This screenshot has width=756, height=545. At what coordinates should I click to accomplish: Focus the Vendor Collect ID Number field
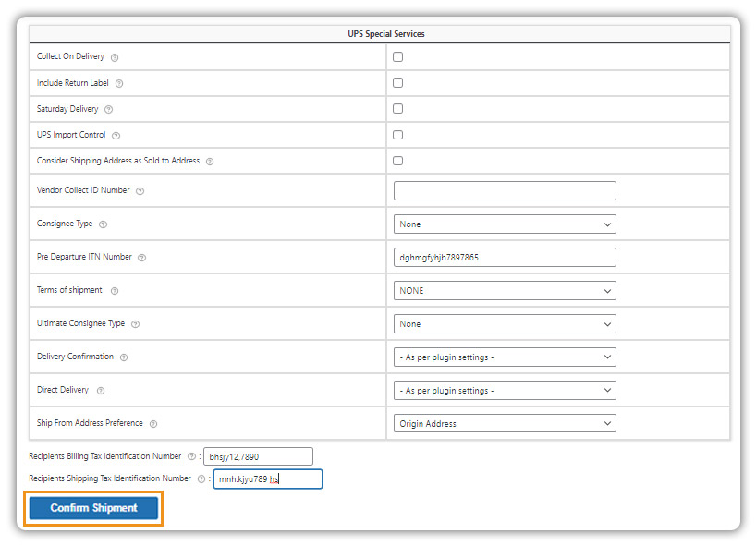point(505,191)
